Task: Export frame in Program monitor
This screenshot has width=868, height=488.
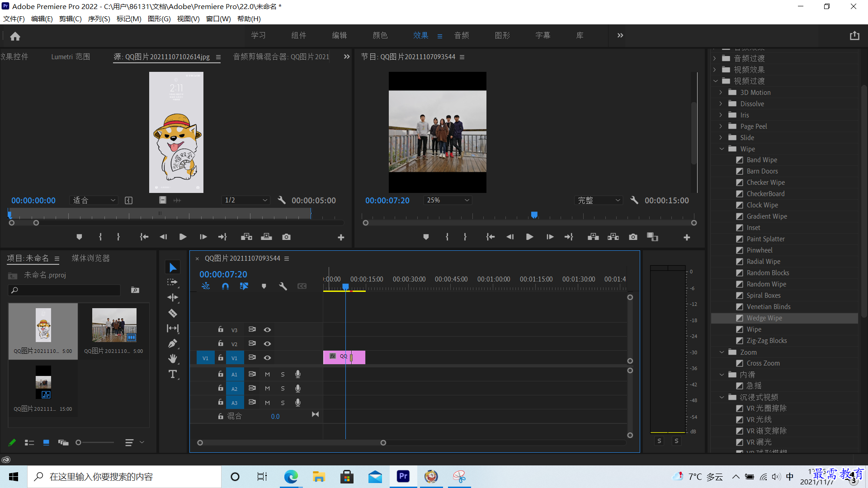Action: 633,237
